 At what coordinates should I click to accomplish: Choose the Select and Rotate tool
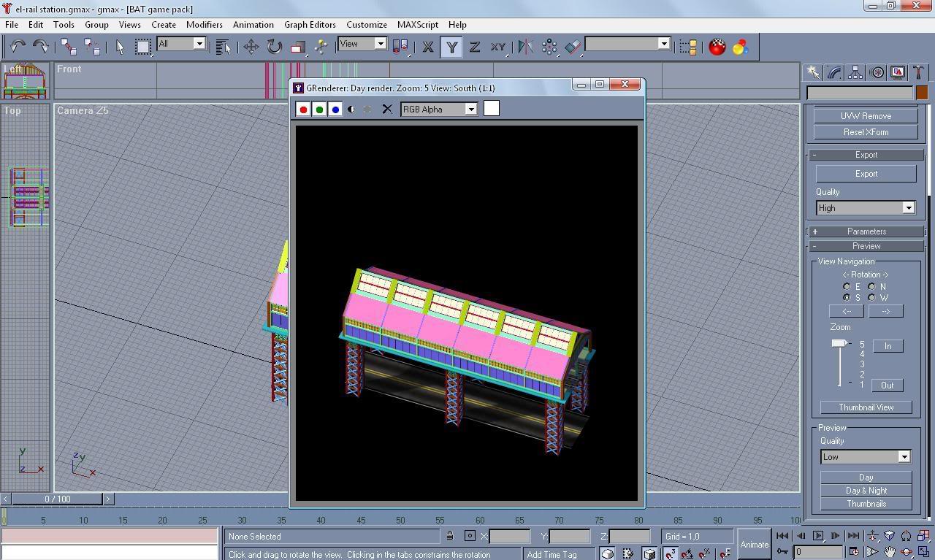tap(274, 47)
